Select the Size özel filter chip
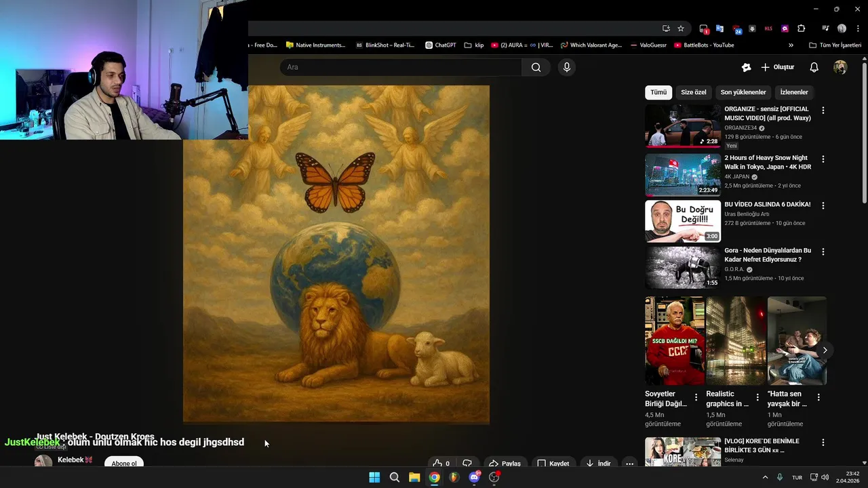The image size is (868, 488). pyautogui.click(x=694, y=92)
